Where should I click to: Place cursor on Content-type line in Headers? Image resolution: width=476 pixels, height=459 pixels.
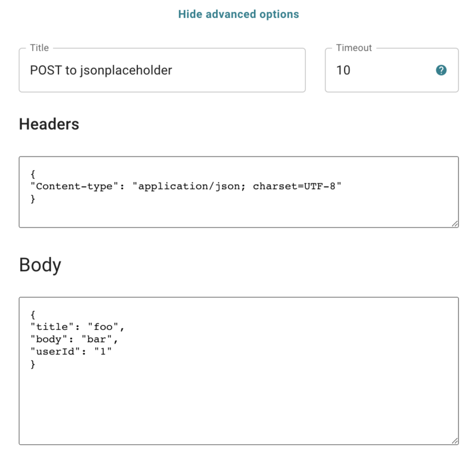point(186,186)
